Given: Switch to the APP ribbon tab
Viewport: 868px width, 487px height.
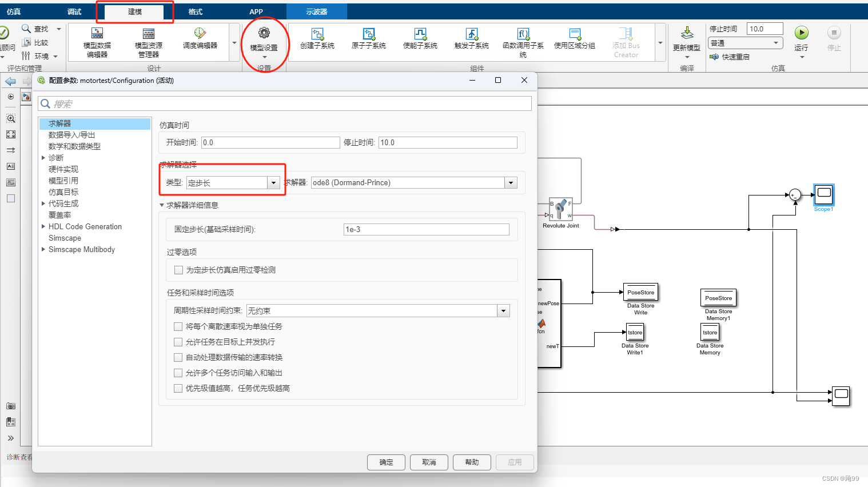Looking at the screenshot, I should tap(256, 11).
